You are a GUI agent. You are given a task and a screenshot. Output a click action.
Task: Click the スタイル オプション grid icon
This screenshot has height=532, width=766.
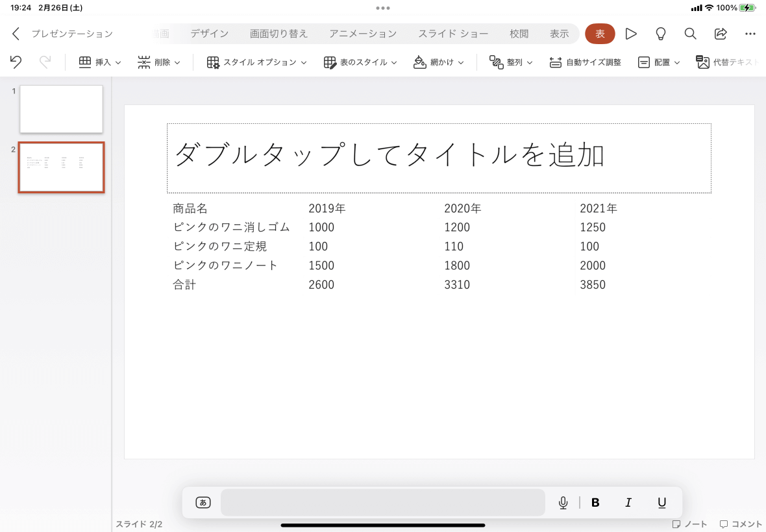coord(213,62)
